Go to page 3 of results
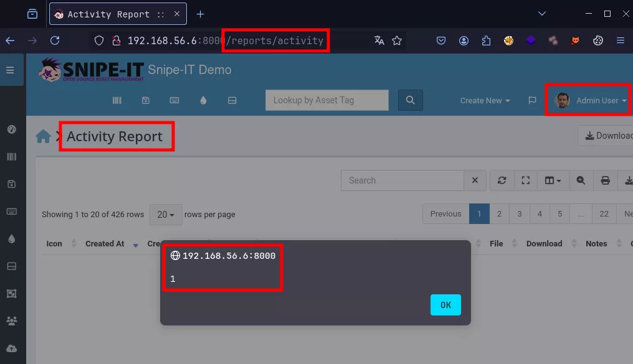 pyautogui.click(x=520, y=214)
